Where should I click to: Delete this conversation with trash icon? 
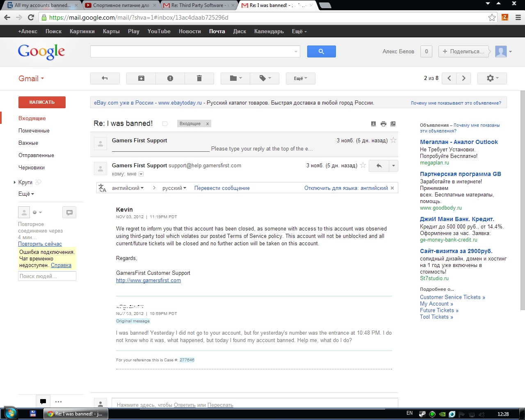tap(199, 78)
